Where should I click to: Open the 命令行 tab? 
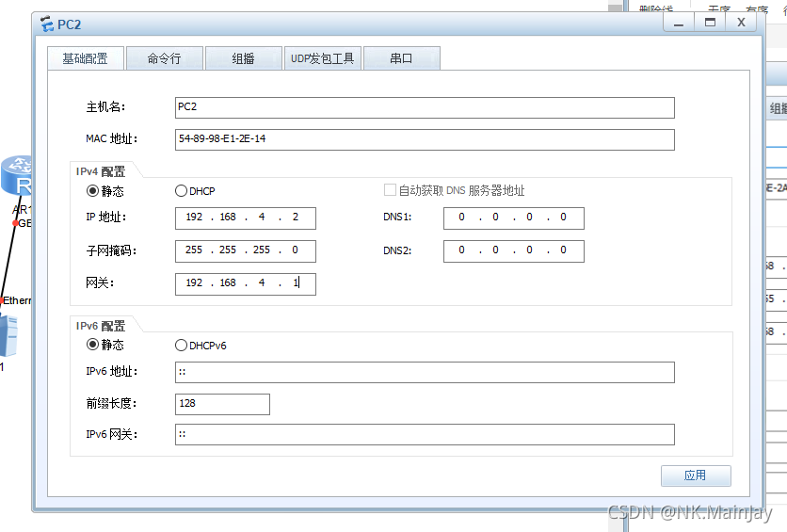point(165,58)
